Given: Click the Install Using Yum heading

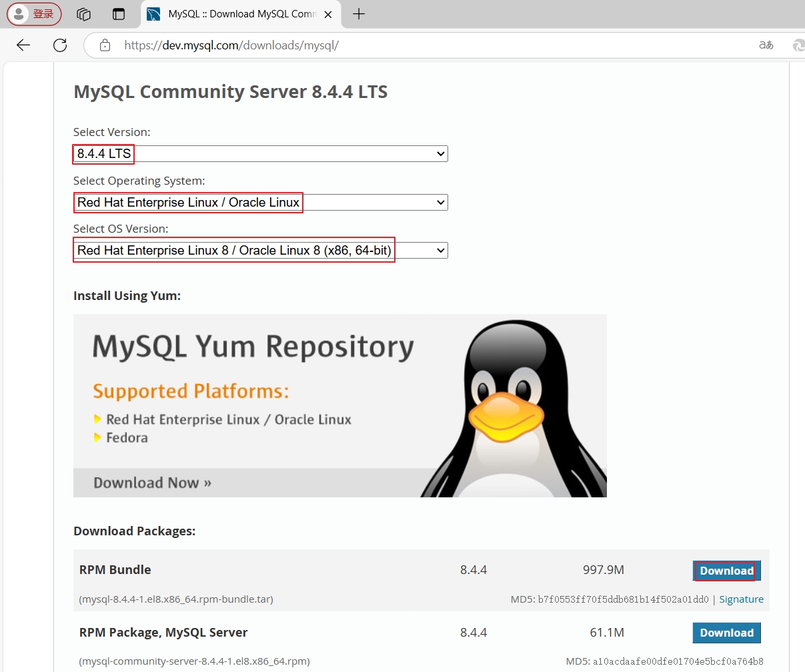Looking at the screenshot, I should 127,295.
